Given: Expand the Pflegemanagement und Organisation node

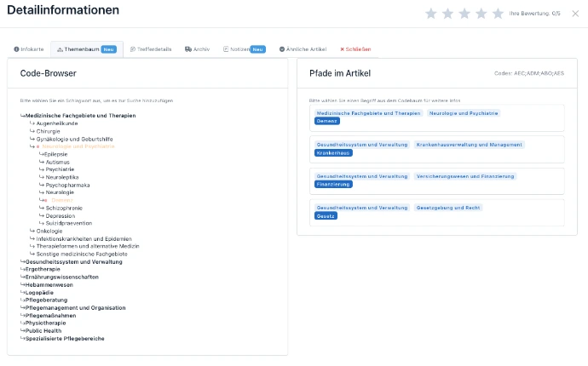Looking at the screenshot, I should (x=76, y=307).
